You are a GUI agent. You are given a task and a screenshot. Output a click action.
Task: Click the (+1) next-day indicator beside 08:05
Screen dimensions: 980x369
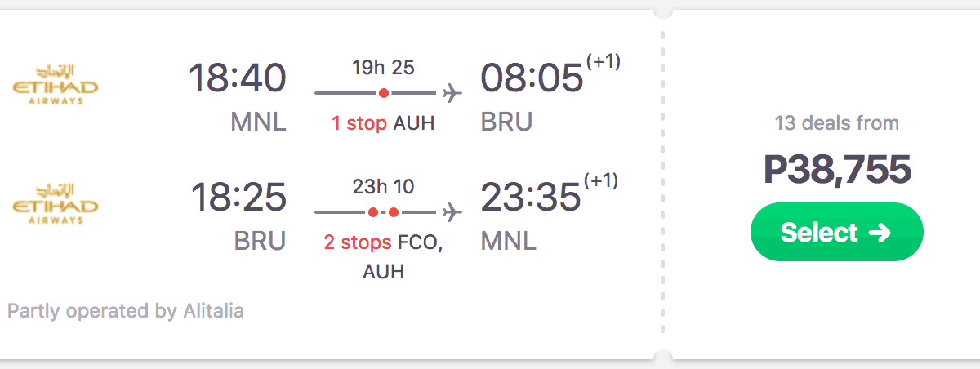[603, 62]
